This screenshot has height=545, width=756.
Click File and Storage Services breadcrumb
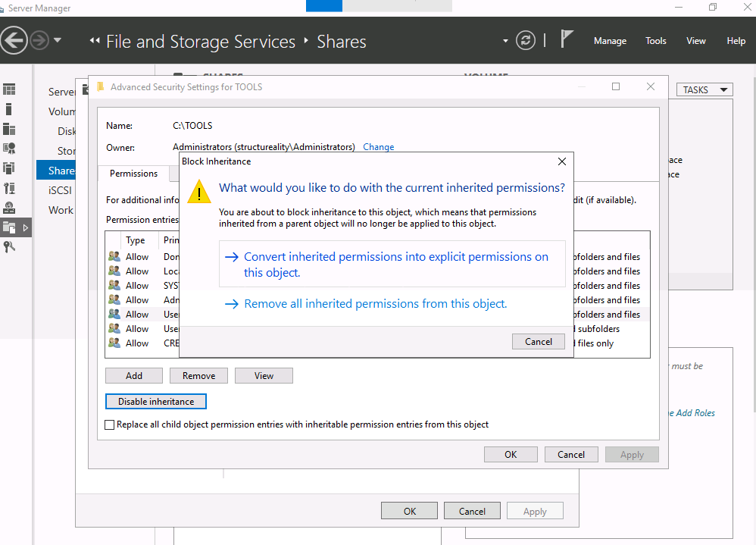click(x=201, y=42)
